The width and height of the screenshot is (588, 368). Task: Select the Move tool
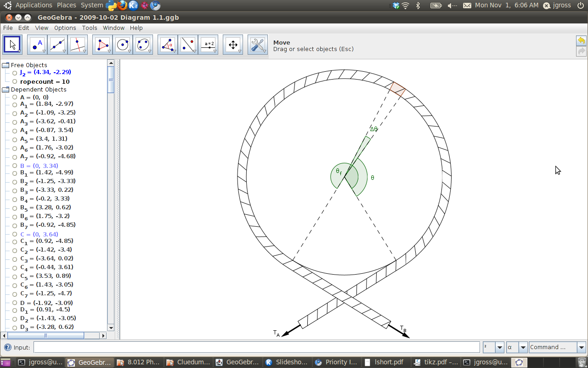click(x=12, y=45)
